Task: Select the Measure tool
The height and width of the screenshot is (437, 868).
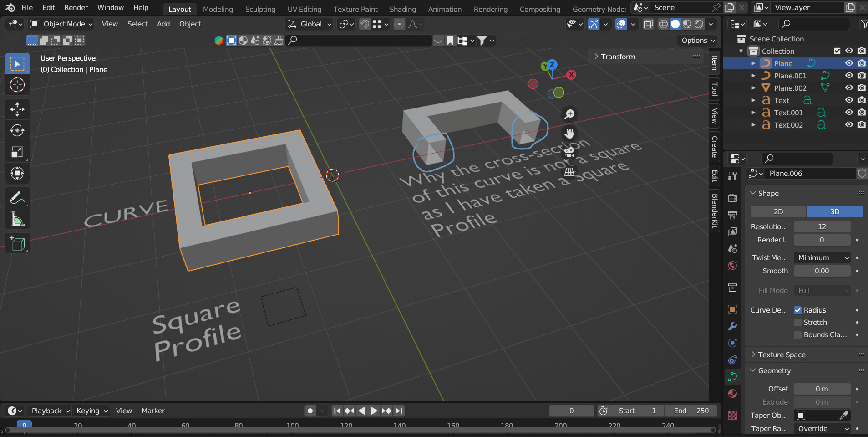Action: (x=17, y=219)
